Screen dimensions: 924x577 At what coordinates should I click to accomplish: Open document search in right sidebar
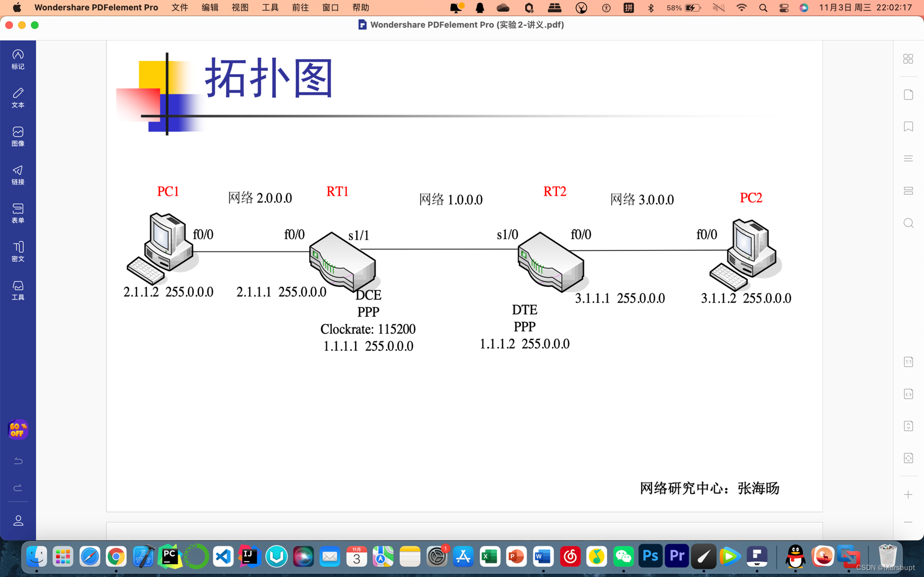(x=908, y=223)
